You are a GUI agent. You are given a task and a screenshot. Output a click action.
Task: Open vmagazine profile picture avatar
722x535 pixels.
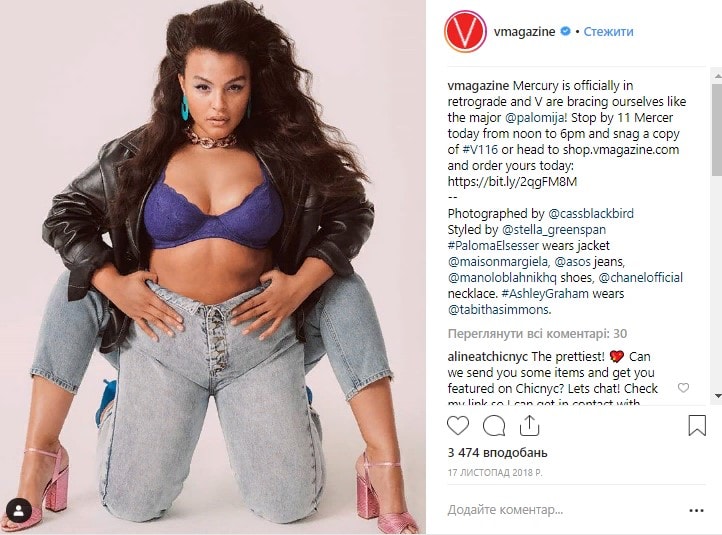(465, 31)
